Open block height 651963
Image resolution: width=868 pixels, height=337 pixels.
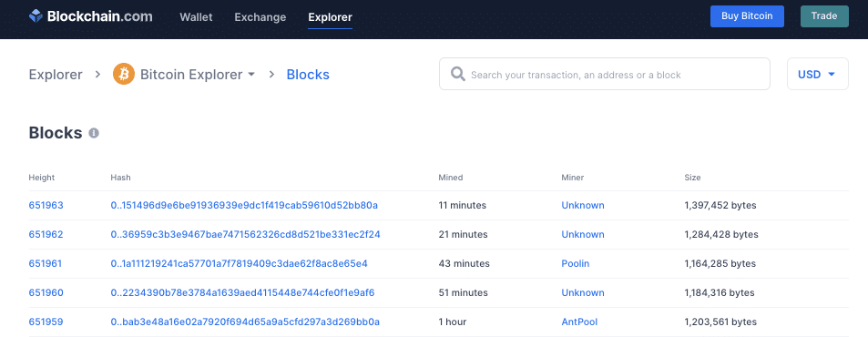(46, 205)
